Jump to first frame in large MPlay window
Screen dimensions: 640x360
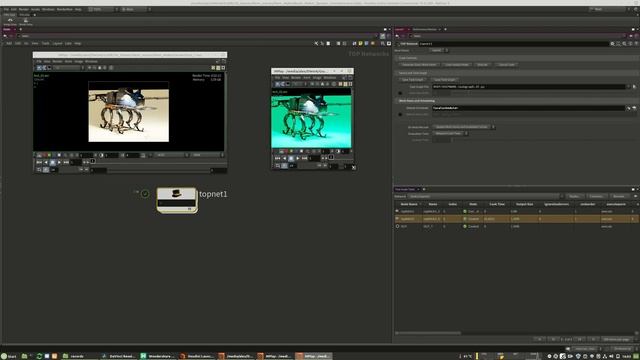pyautogui.click(x=39, y=162)
